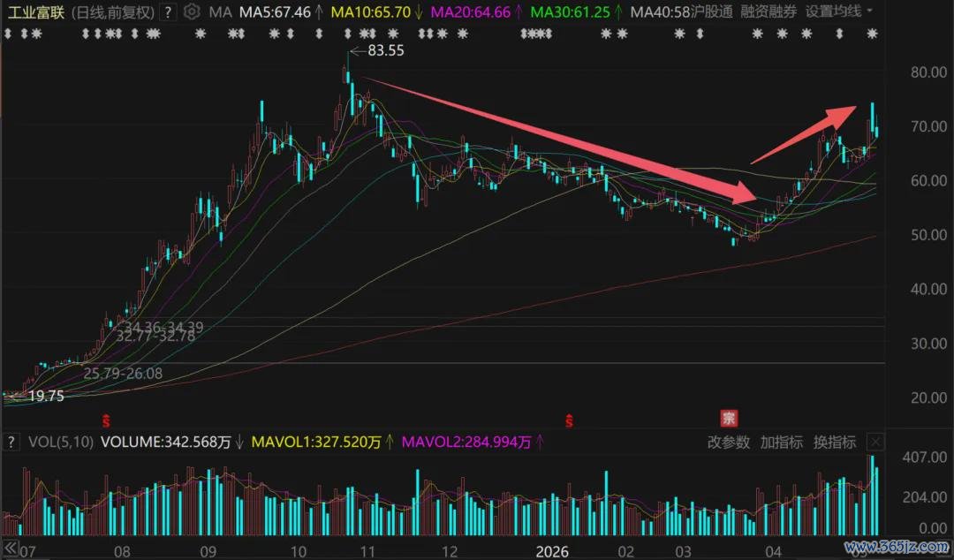Open the red 宗 block-trade marker
The image size is (954, 560).
(x=728, y=418)
